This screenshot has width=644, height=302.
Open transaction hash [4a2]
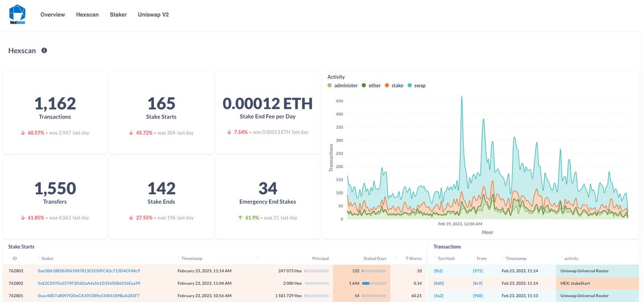click(x=438, y=296)
